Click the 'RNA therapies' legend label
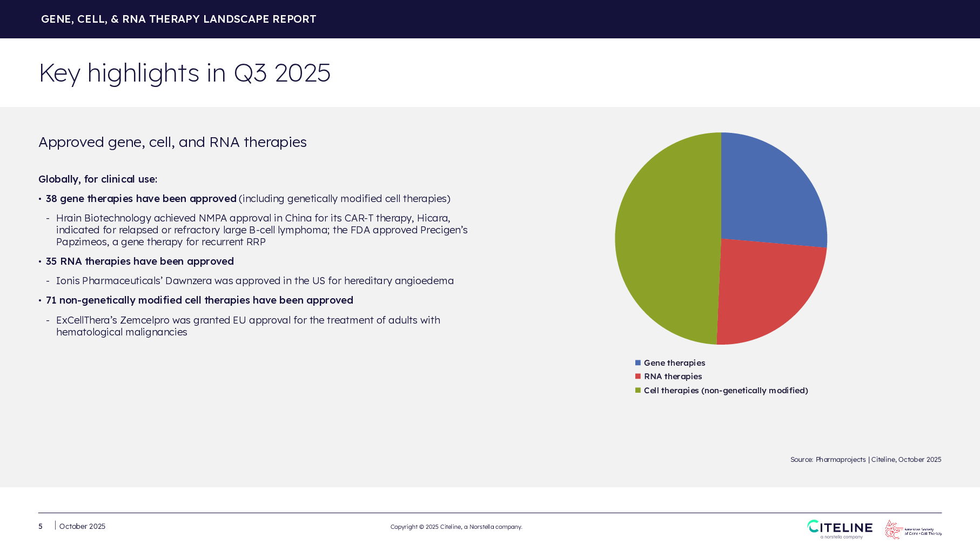Image resolution: width=980 pixels, height=551 pixels. pyautogui.click(x=673, y=377)
